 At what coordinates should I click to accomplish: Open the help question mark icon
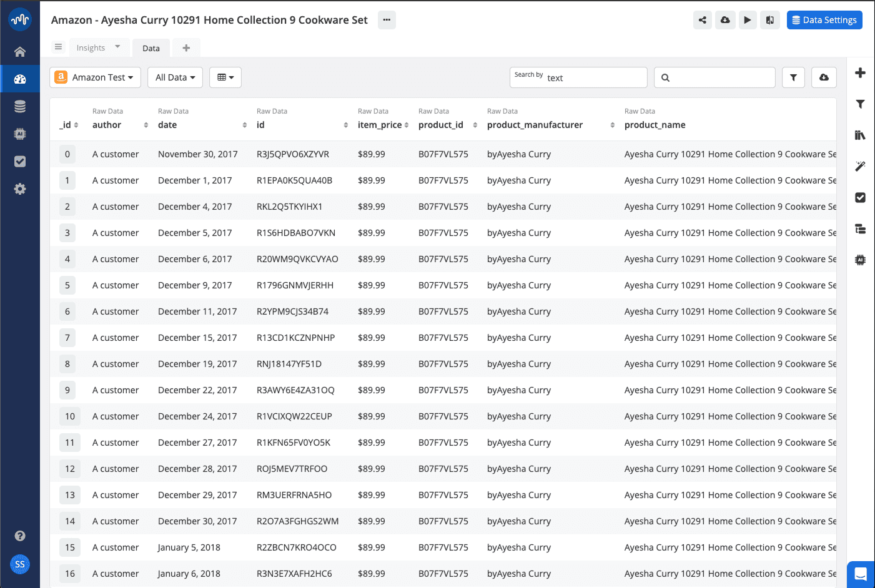tap(20, 536)
